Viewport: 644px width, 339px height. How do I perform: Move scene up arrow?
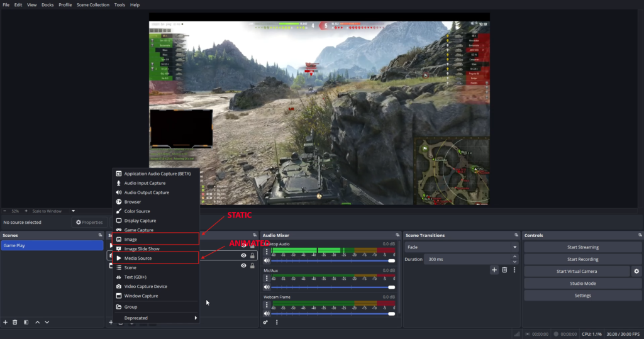tap(37, 322)
